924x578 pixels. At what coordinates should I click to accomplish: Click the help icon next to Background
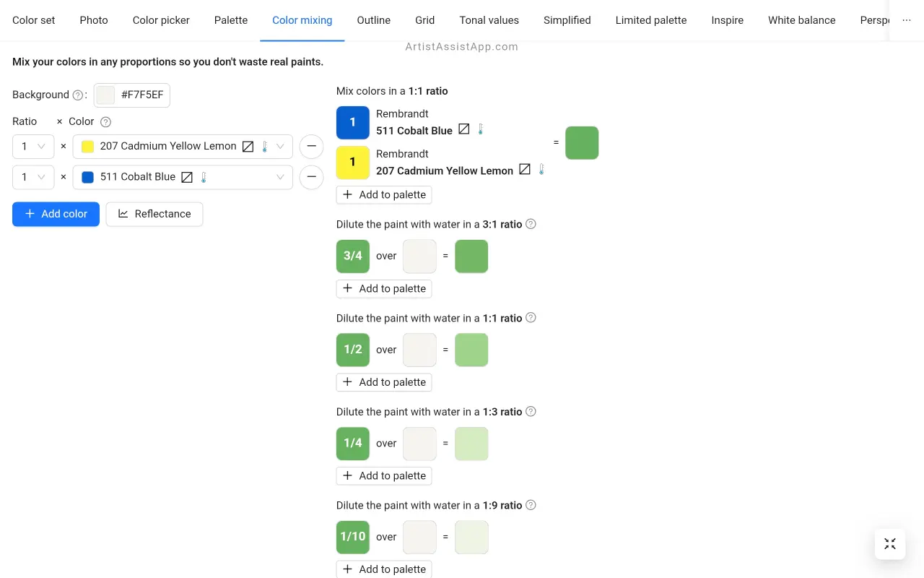click(x=78, y=95)
